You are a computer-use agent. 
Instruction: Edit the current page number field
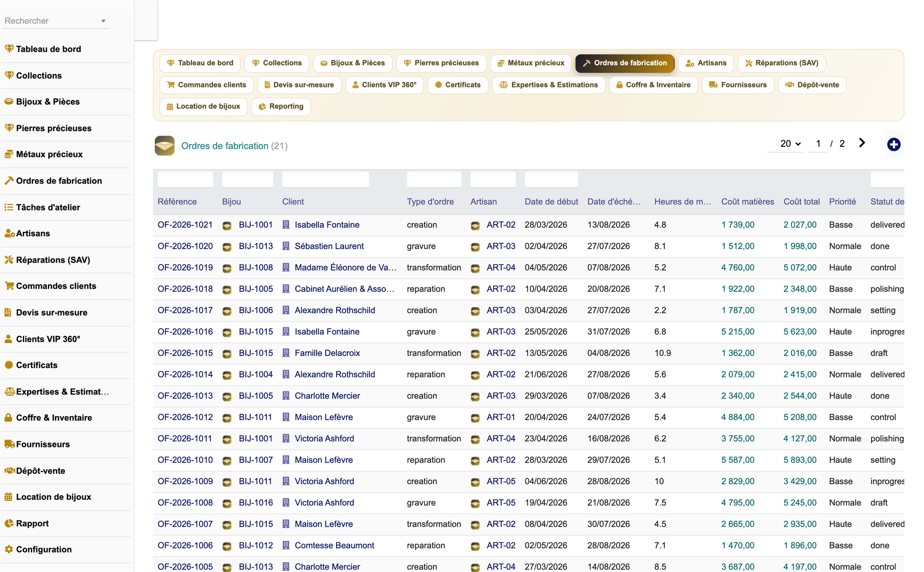[818, 143]
